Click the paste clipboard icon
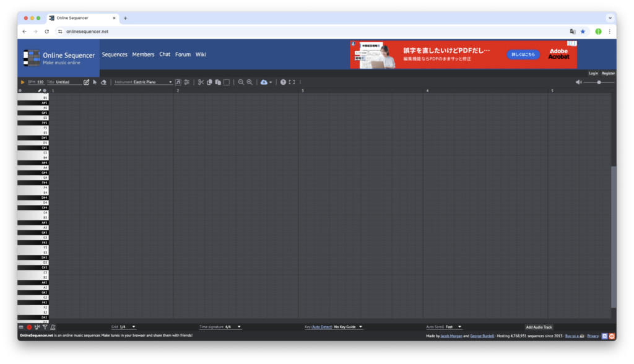This screenshot has height=364, width=634. point(218,82)
